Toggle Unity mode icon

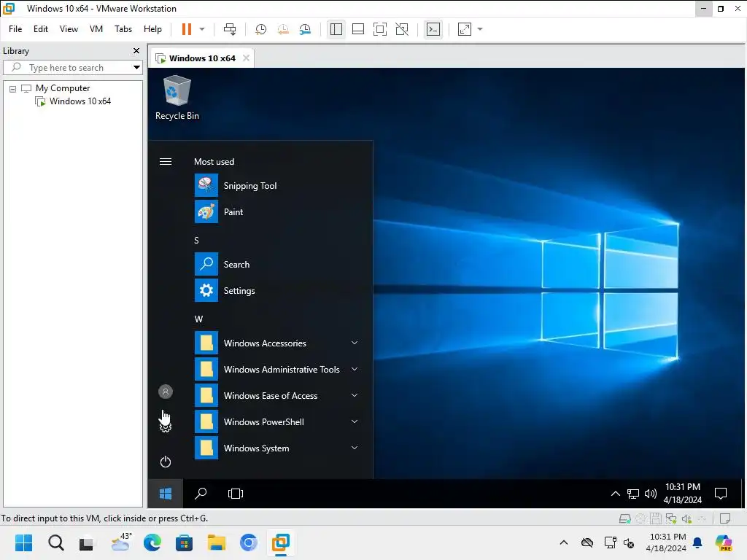point(402,29)
